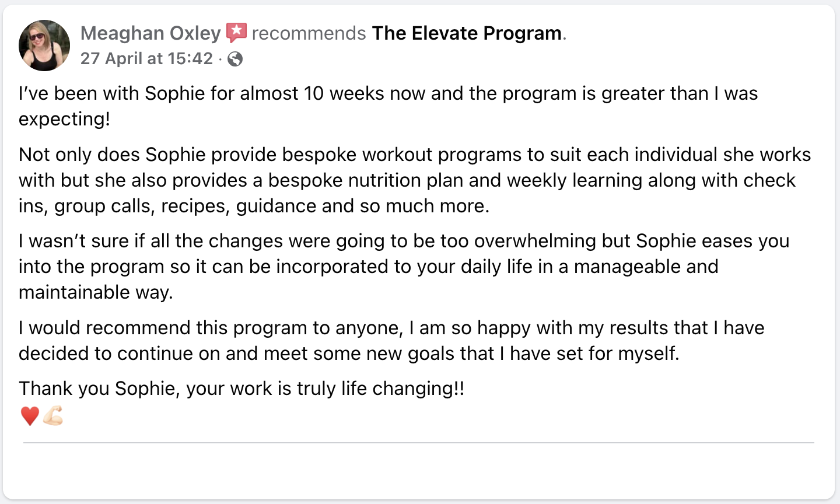Click the red heart emoji
The width and height of the screenshot is (840, 504).
click(30, 416)
